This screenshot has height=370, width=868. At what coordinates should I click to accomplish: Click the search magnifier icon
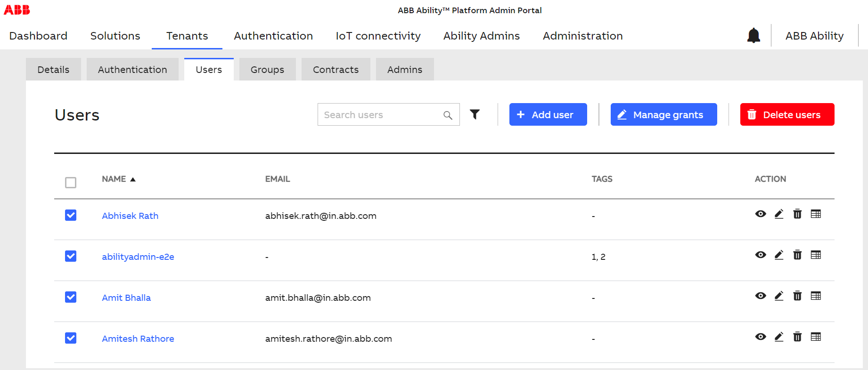(x=448, y=115)
